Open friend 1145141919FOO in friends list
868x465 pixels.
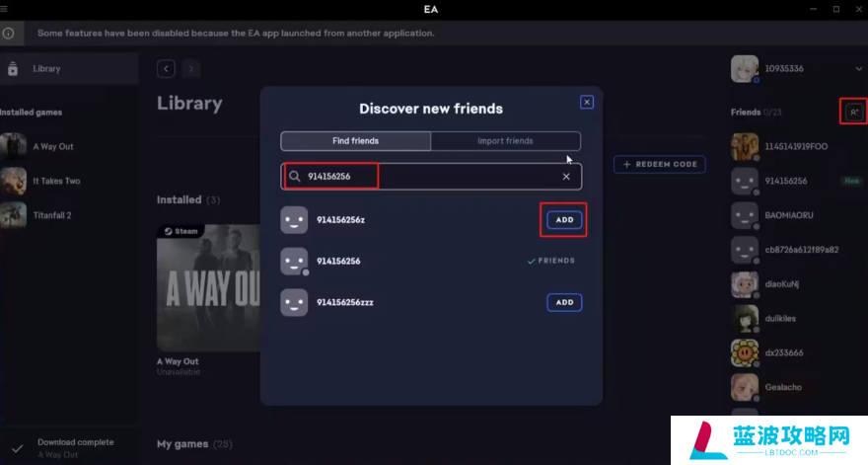tap(794, 147)
